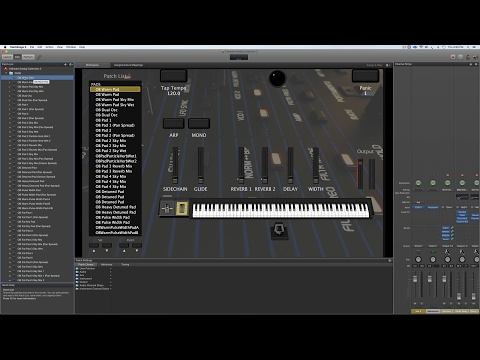The width and height of the screenshot is (480, 360).
Task: Select the User Patches folder icon
Action: coord(77,268)
